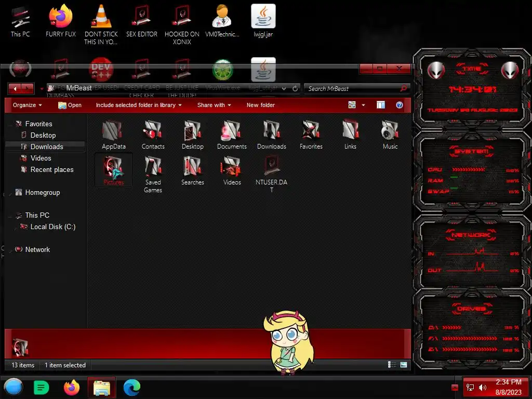Image resolution: width=532 pixels, height=399 pixels.
Task: Open the Share with dropdown
Action: (x=214, y=105)
